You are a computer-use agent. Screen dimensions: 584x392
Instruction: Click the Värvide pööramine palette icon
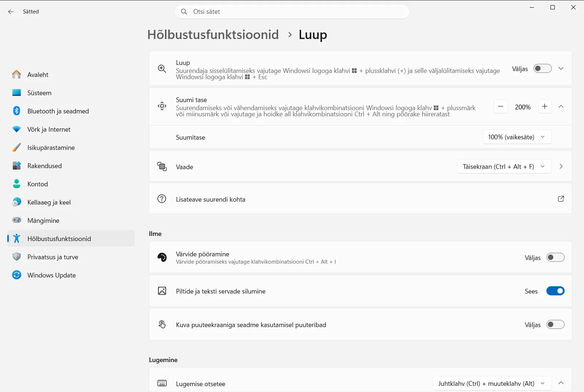coord(162,257)
